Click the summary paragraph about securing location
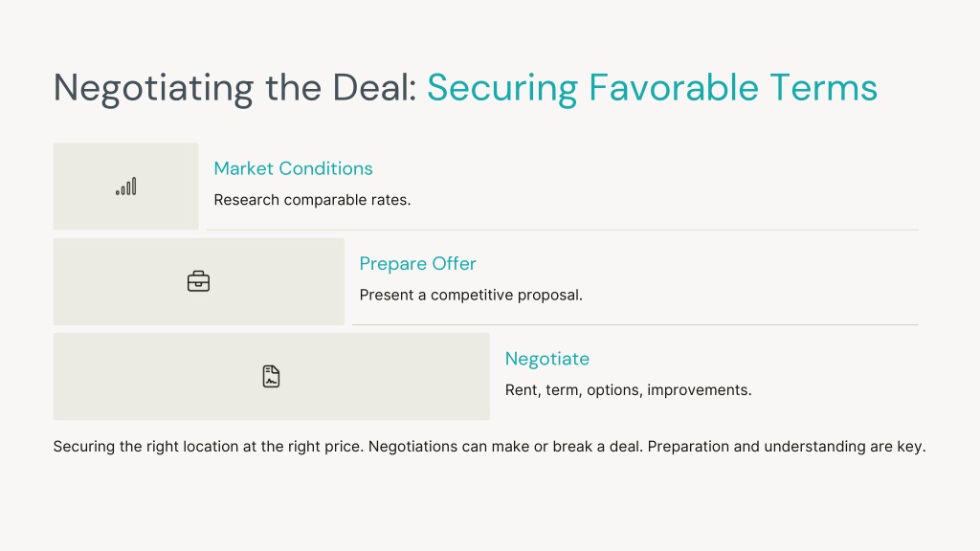The width and height of the screenshot is (980, 551). click(489, 447)
